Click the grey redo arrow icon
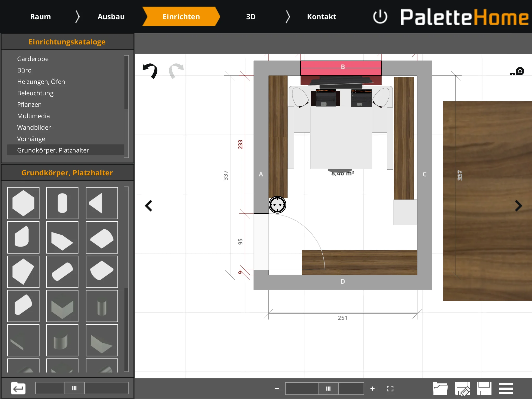 (176, 71)
